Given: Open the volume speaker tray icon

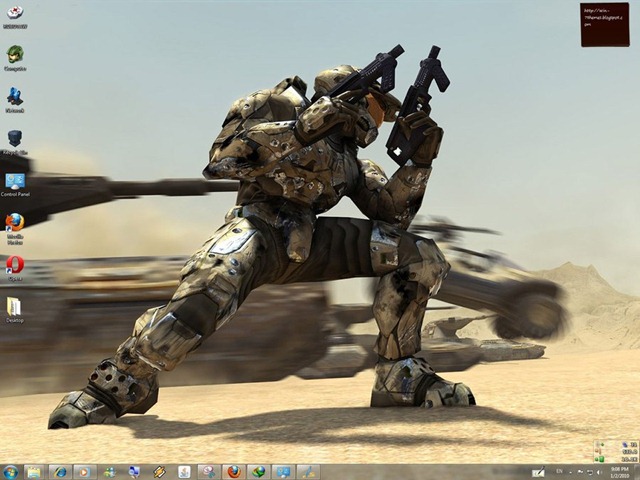Looking at the screenshot, I should 599,472.
